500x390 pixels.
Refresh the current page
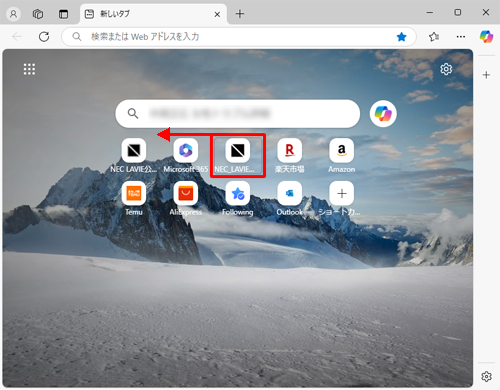pyautogui.click(x=44, y=37)
